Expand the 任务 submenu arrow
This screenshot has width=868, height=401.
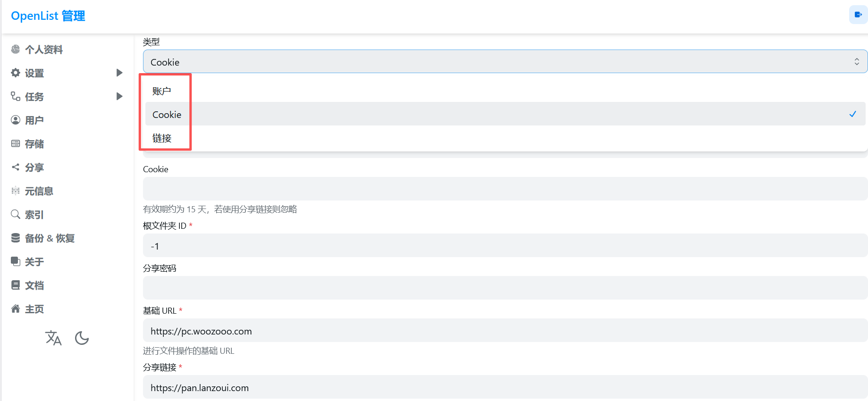point(119,96)
